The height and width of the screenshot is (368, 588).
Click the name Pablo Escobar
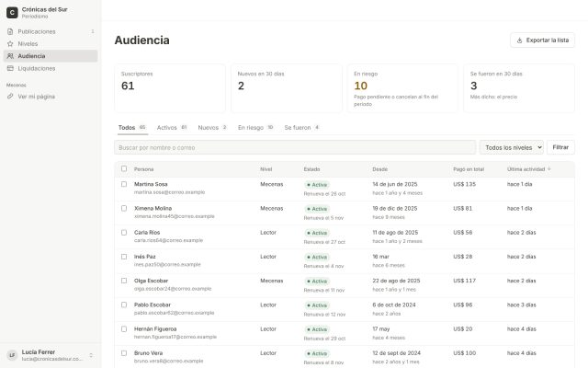tap(153, 305)
